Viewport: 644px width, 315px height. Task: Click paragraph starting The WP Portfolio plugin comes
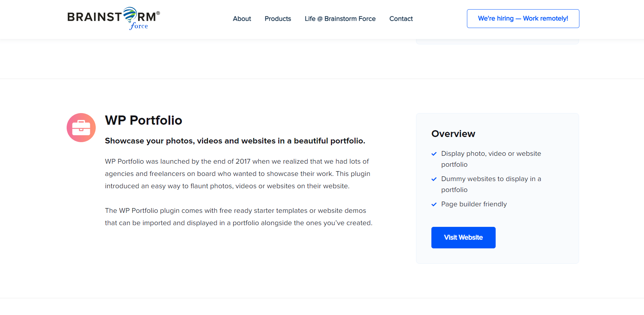(x=239, y=217)
